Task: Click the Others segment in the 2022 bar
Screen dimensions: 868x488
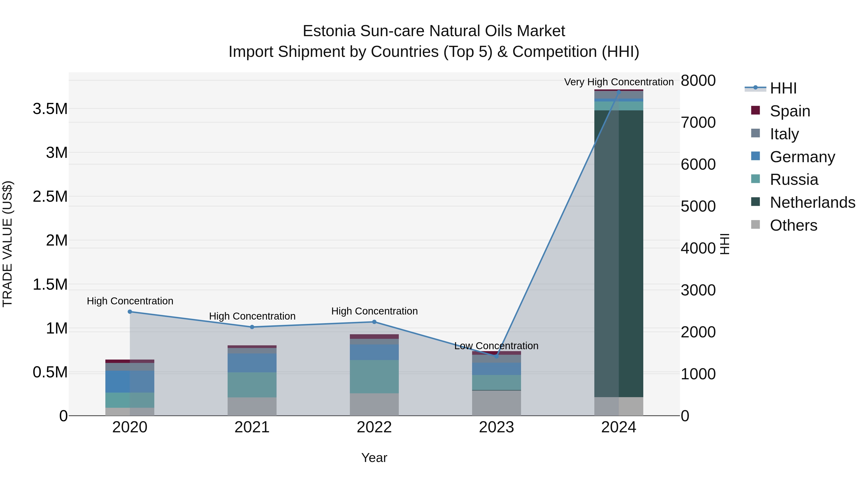Action: pyautogui.click(x=374, y=404)
